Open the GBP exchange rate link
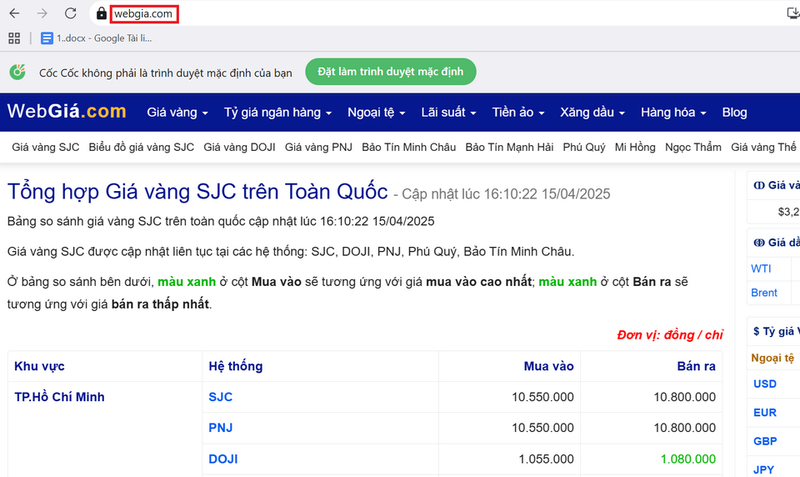The width and height of the screenshot is (800, 477). [x=765, y=441]
